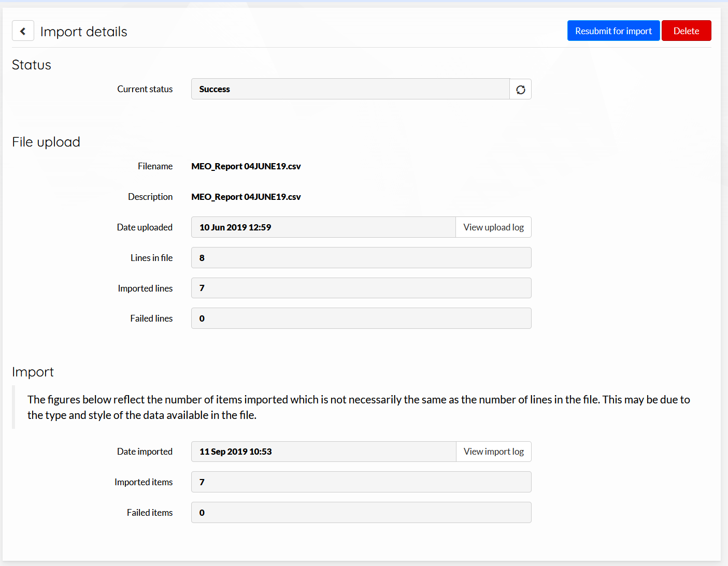This screenshot has height=566, width=728.
Task: Click the Current status label
Action: point(145,89)
